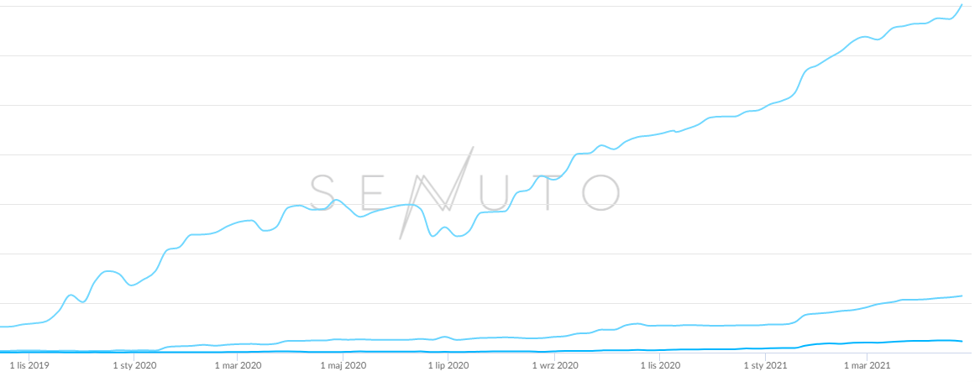980x382 pixels.
Task: Click the top line's small bump before December 2019
Action: point(72,295)
